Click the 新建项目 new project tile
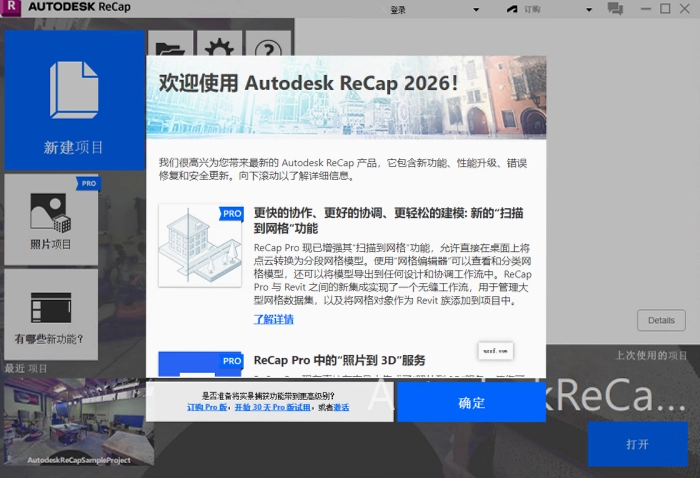The height and width of the screenshot is (478, 700). tap(75, 101)
